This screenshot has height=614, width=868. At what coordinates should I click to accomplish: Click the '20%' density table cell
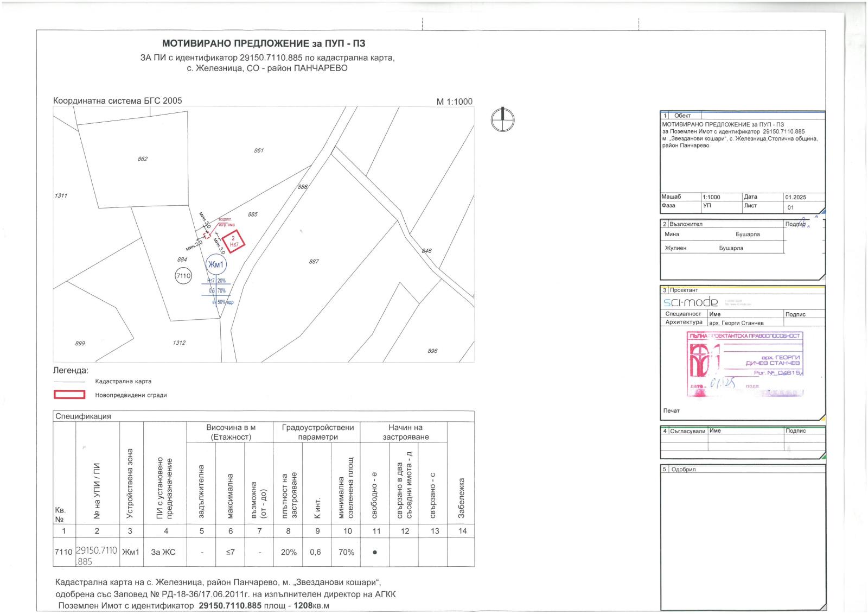289,552
